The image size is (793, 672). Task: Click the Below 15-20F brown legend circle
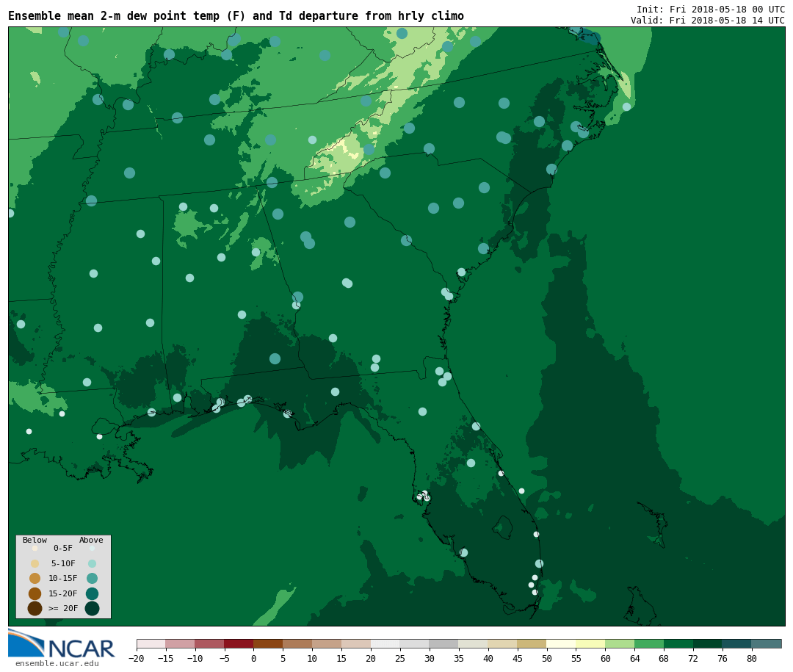pos(35,593)
